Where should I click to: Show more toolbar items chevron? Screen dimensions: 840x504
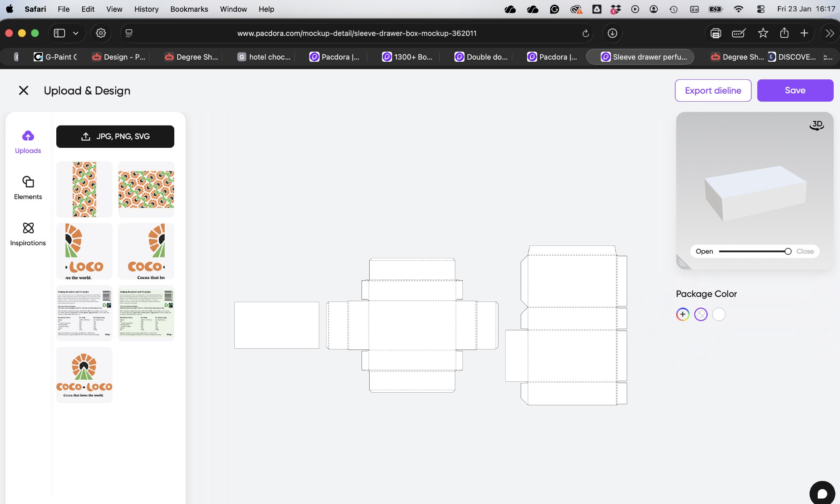click(829, 33)
